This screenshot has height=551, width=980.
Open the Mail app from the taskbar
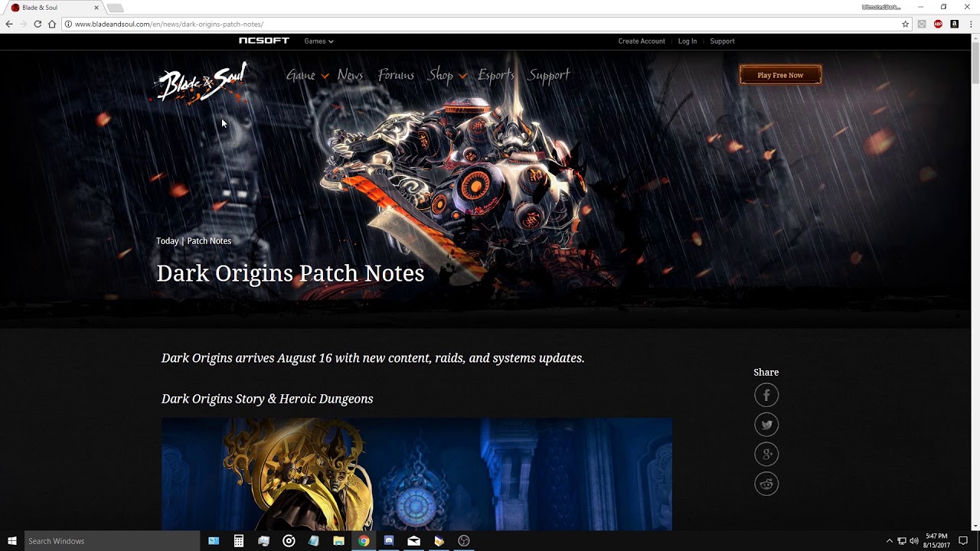[x=413, y=541]
